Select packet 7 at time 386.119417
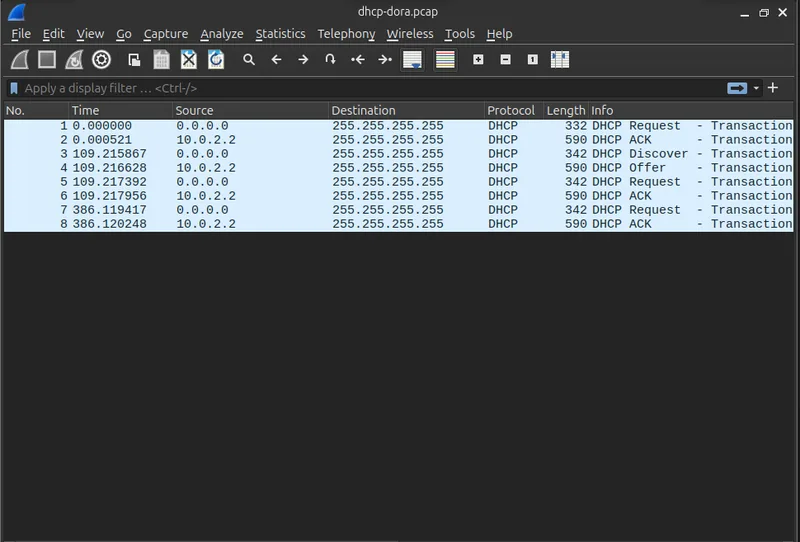The width and height of the screenshot is (800, 542). click(x=398, y=210)
